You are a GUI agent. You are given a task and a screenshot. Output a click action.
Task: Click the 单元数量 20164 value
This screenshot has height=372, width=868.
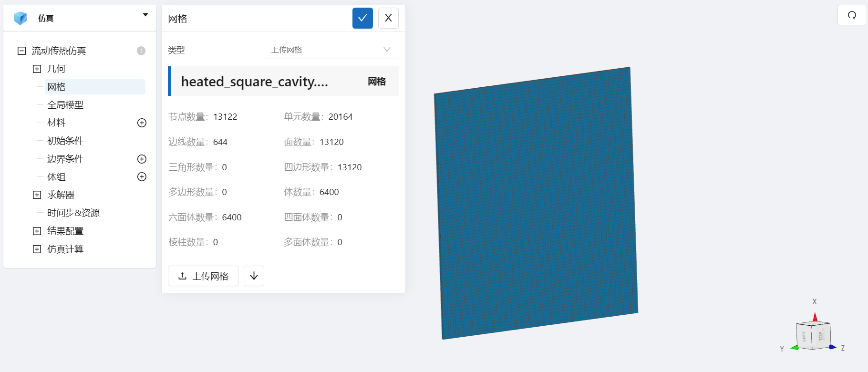(x=341, y=117)
